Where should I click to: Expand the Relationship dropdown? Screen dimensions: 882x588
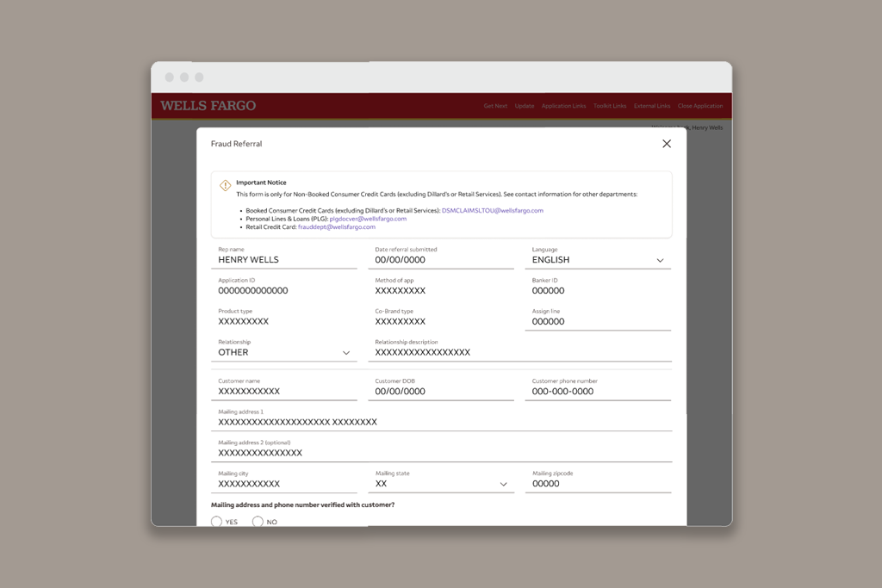click(x=346, y=353)
